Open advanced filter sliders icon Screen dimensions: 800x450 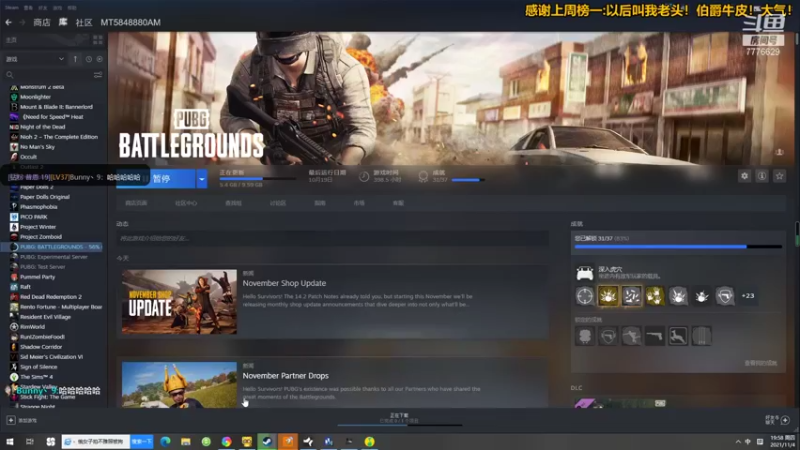98,75
